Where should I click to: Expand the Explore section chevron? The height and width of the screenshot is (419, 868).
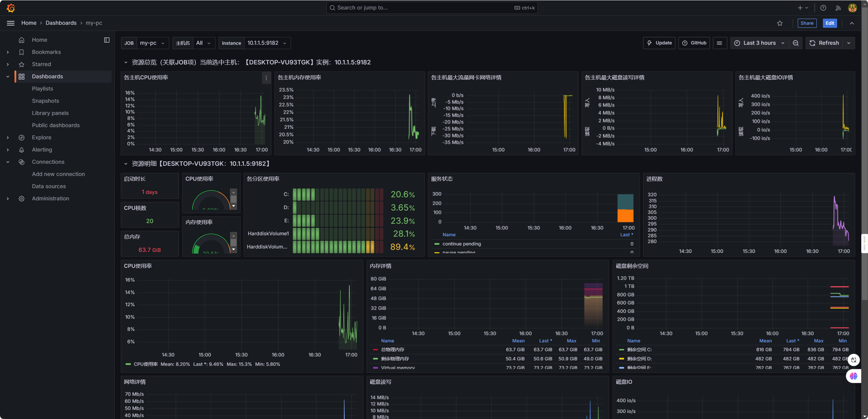coord(8,138)
